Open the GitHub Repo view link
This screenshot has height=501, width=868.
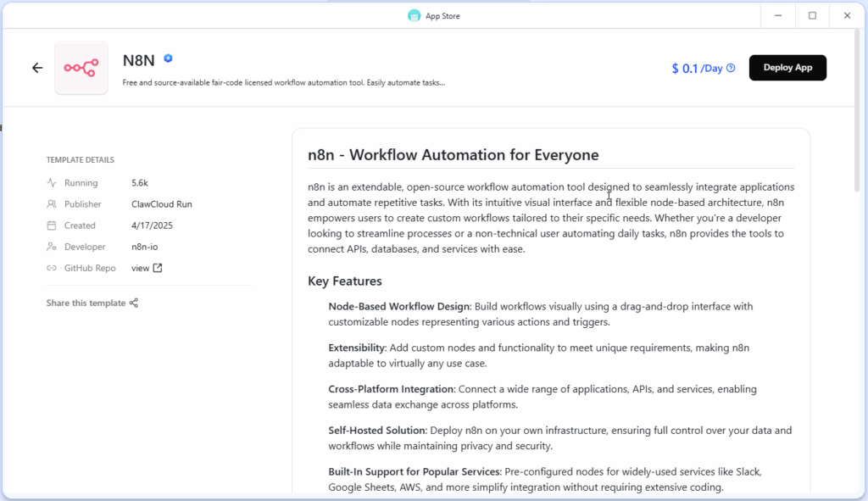pos(140,268)
